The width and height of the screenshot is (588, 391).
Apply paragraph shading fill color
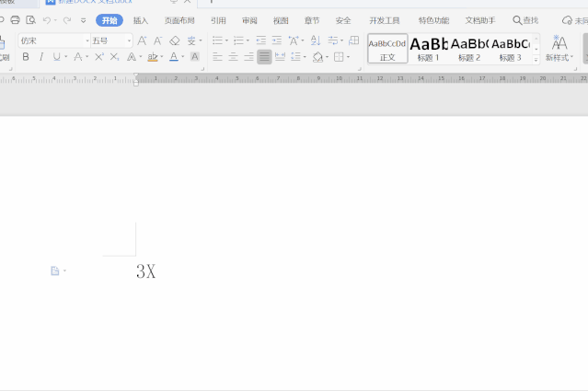(x=317, y=57)
